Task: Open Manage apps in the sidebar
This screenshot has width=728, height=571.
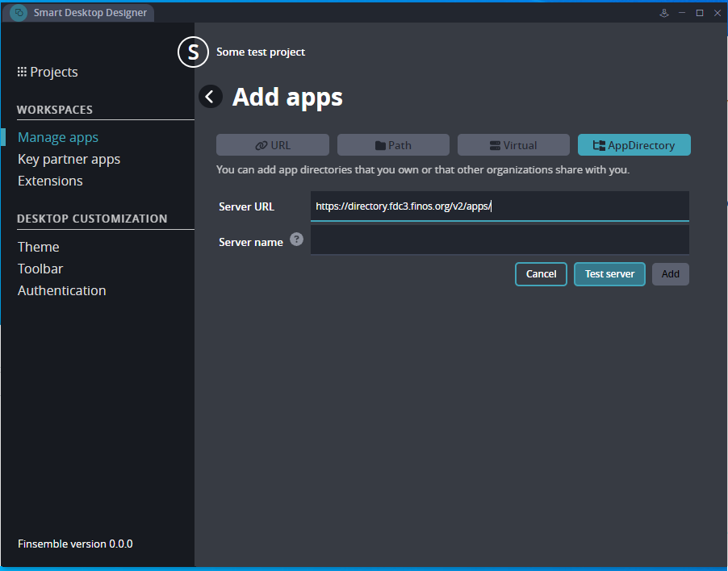Action: (x=58, y=137)
